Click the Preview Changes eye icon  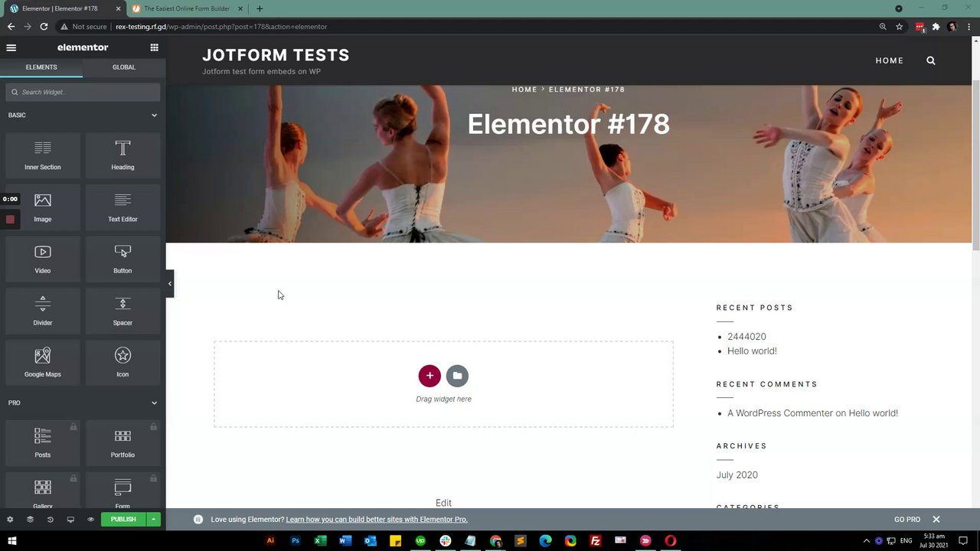[90, 520]
